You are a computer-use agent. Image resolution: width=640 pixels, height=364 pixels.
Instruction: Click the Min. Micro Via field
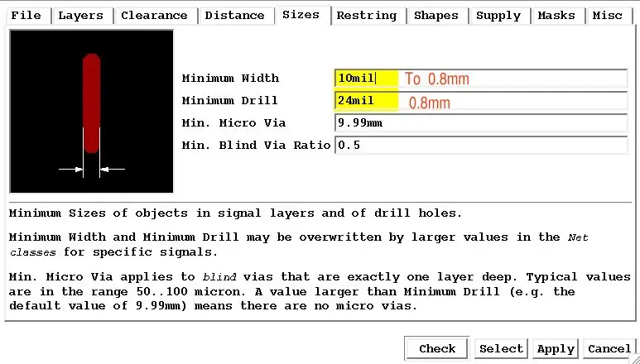point(481,123)
